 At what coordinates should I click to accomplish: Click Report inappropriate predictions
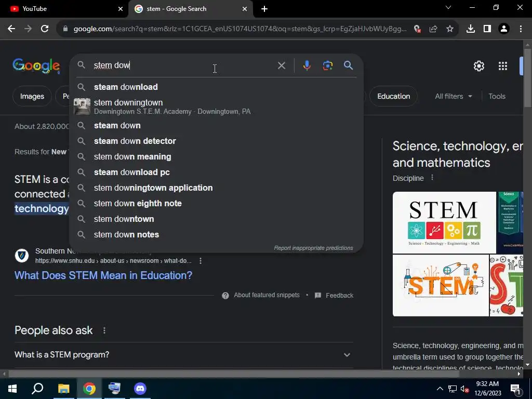313,248
